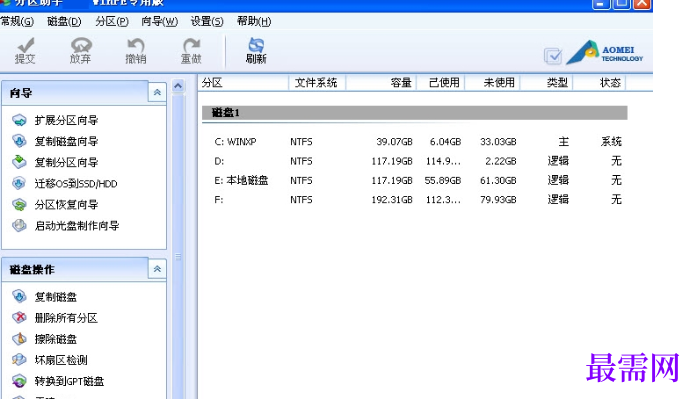
Task: Launch 复制磁盘向导 link
Action: pyautogui.click(x=66, y=141)
